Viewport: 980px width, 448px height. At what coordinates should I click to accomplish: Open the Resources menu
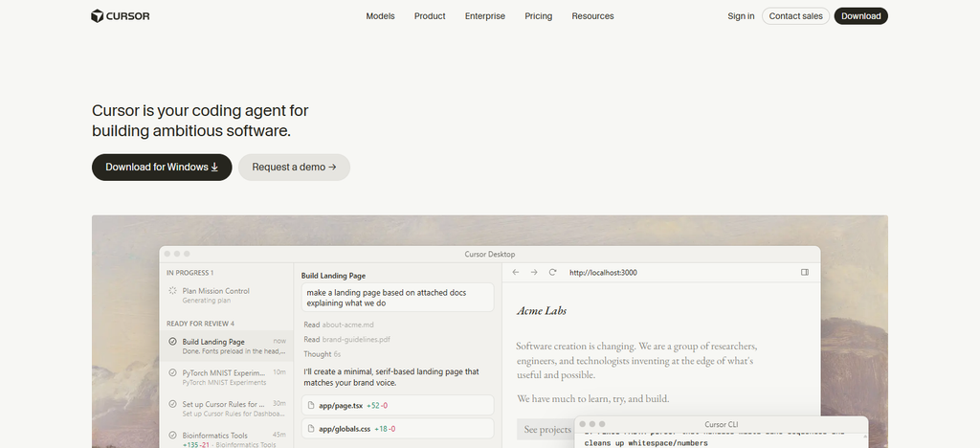tap(592, 16)
